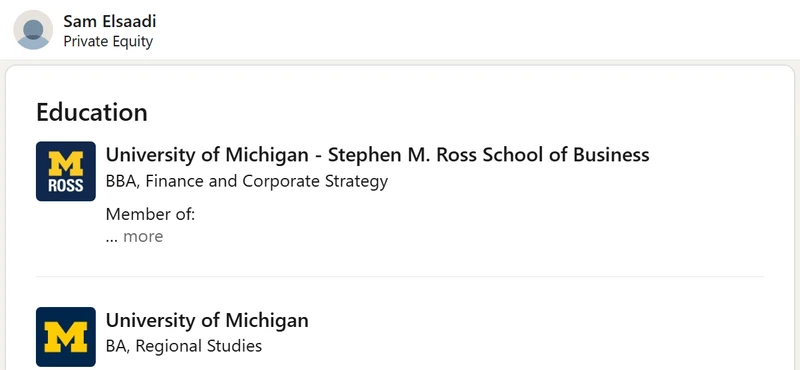Click the white sticky profile header bar
800x370 pixels.
(400, 30)
